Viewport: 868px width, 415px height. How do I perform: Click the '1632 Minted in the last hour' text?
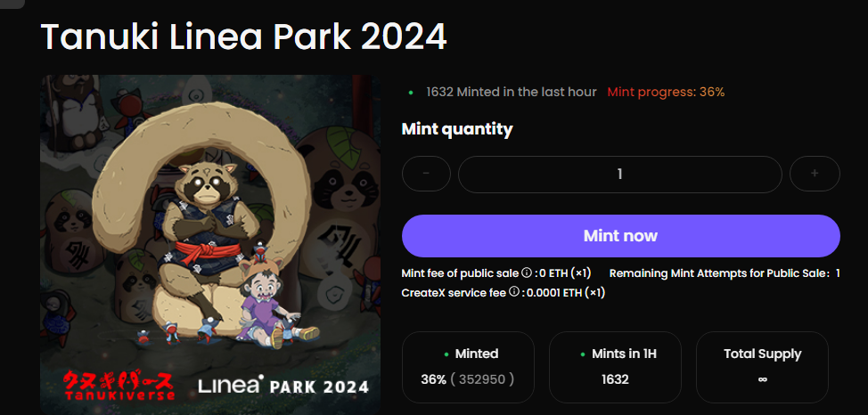pos(512,92)
